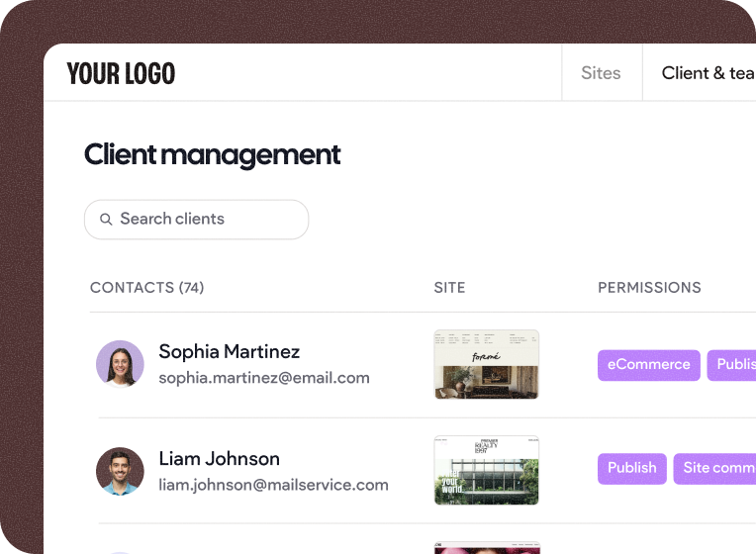The image size is (756, 554).
Task: Select the Client management heading
Action: [212, 155]
